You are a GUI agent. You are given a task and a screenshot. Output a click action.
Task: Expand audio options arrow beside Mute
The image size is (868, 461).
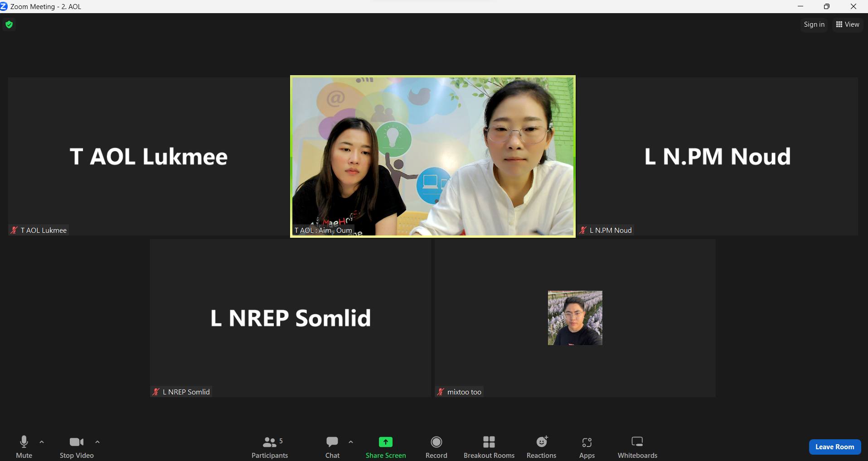point(42,442)
